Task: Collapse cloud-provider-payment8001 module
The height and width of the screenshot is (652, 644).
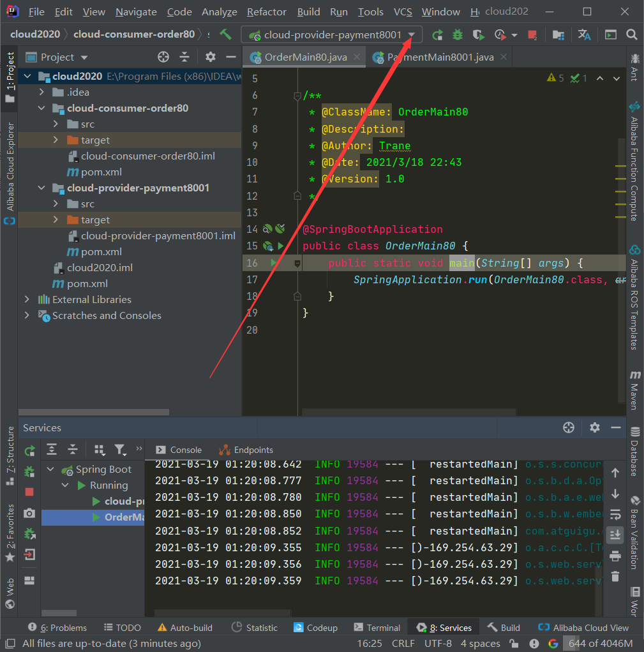Action: pyautogui.click(x=41, y=188)
